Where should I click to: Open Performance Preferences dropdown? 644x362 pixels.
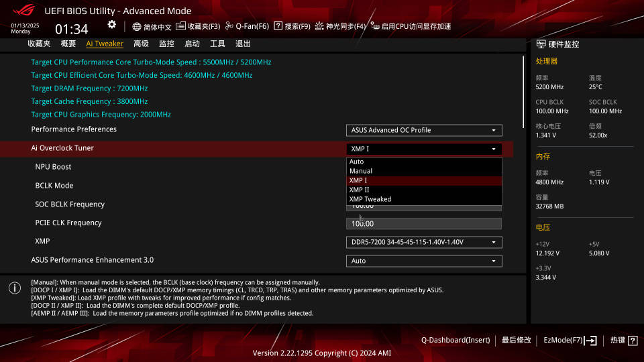tap(424, 130)
